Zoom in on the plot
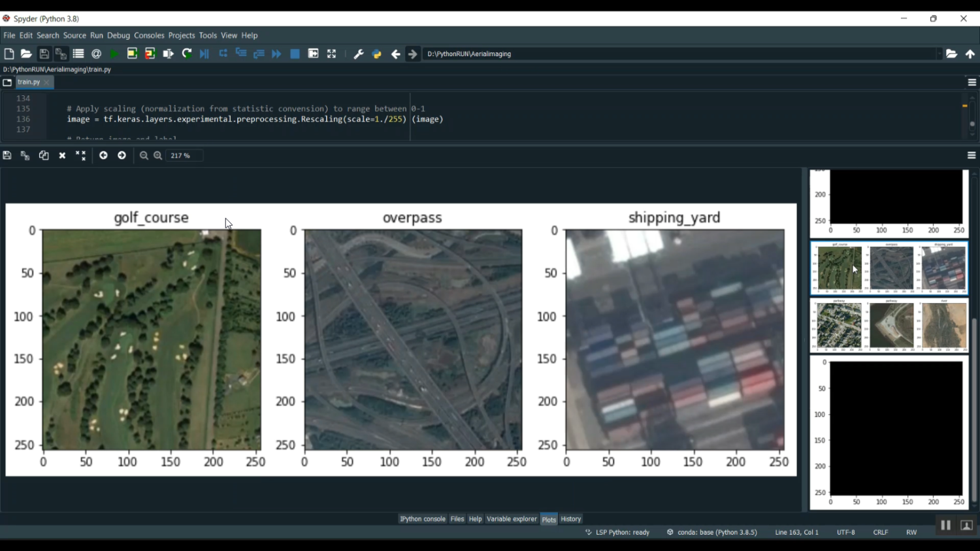Image resolution: width=980 pixels, height=551 pixels. tap(158, 155)
